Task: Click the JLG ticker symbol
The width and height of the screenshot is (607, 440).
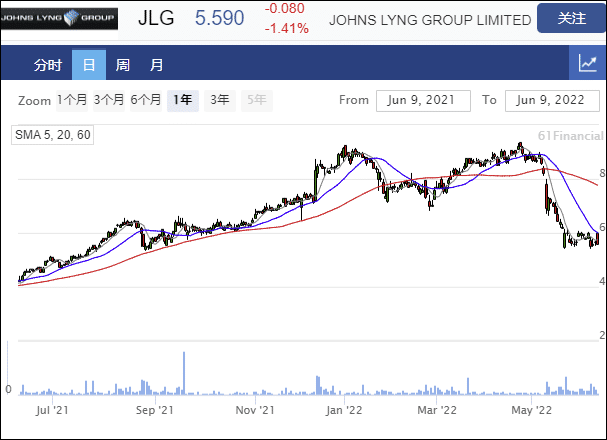Action: coord(156,18)
